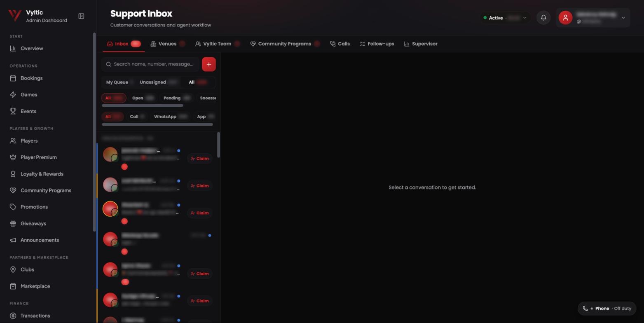Open the Supervisor tab

[x=421, y=44]
